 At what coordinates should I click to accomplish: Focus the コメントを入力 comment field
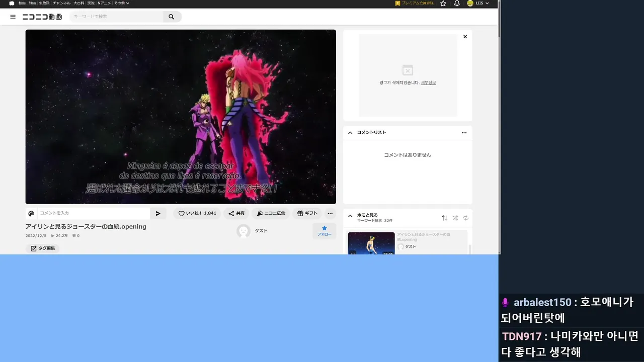click(94, 213)
